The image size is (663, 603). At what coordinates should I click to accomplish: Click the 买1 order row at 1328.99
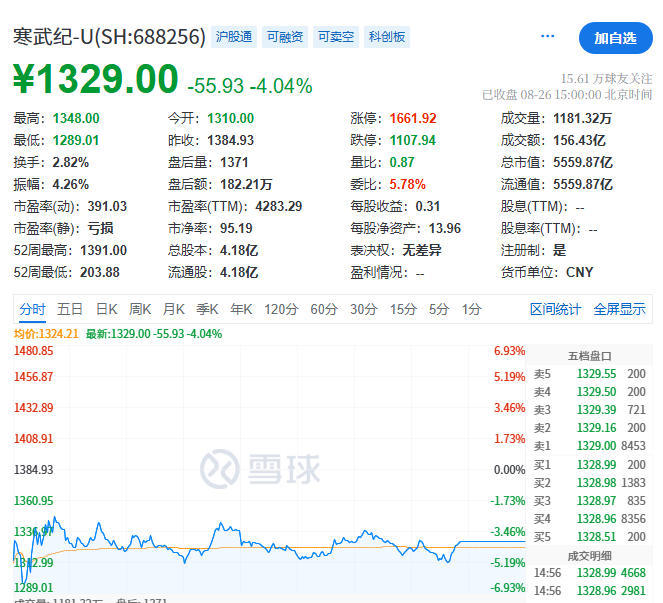point(589,465)
